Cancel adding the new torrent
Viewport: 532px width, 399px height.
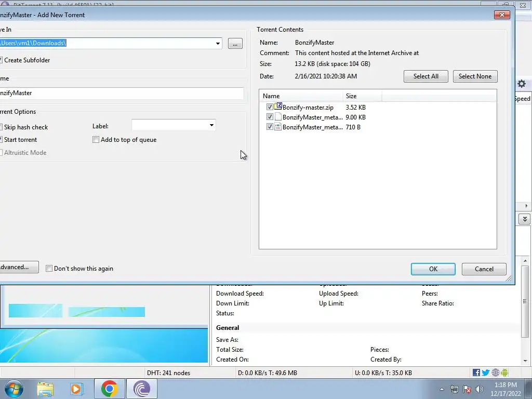(484, 269)
